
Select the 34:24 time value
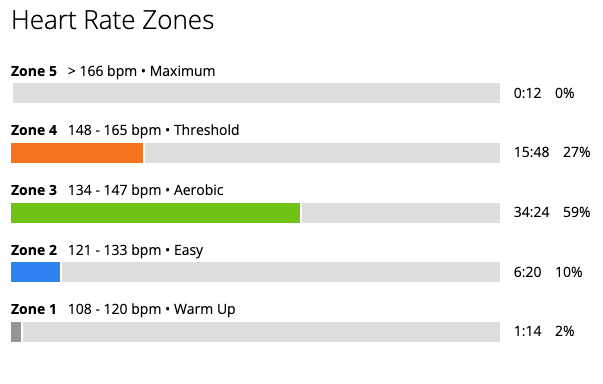coord(531,212)
